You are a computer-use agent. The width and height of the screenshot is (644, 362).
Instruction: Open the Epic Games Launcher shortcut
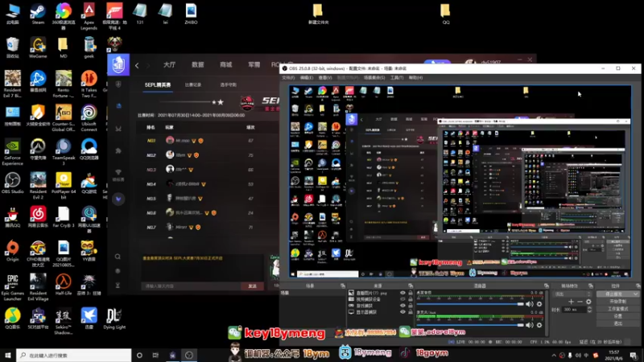click(x=12, y=288)
